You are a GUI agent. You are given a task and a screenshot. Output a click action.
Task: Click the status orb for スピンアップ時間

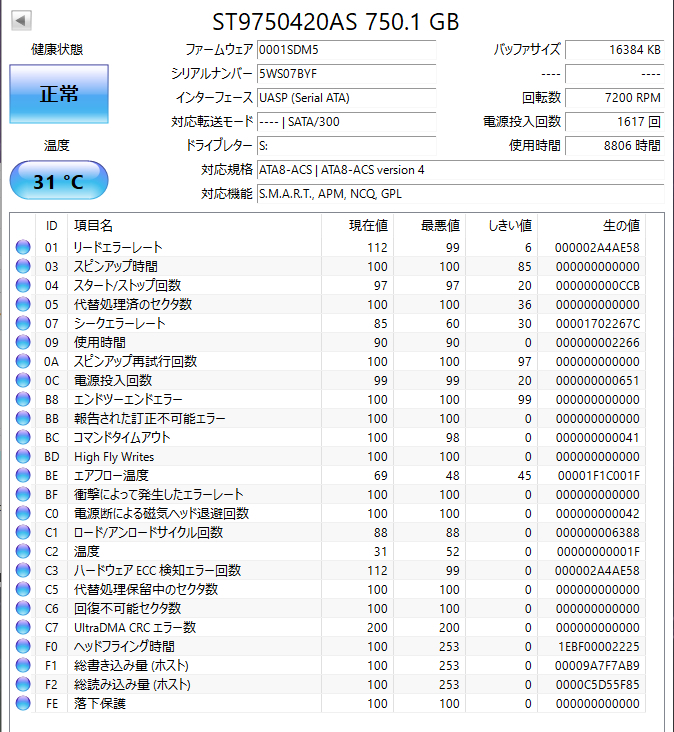tap(23, 266)
